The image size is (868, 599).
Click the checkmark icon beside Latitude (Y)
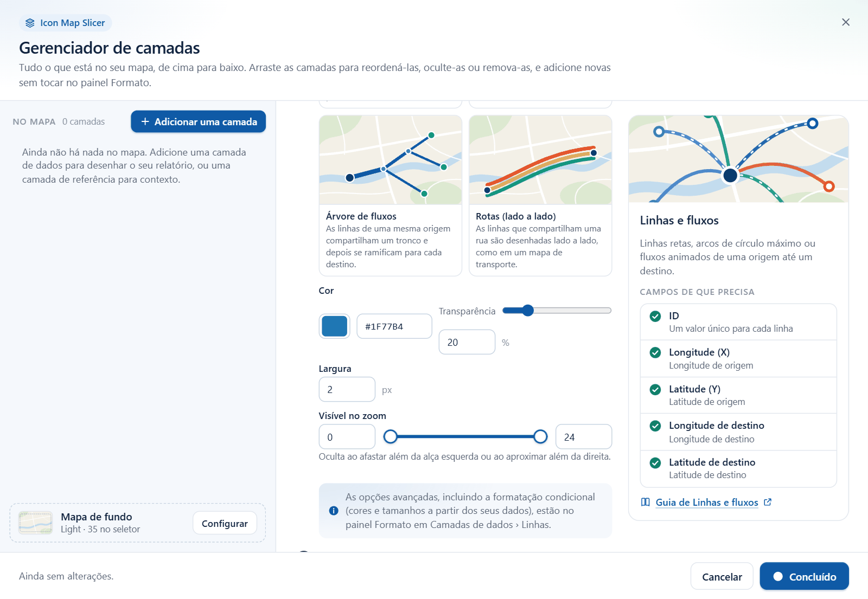click(655, 389)
